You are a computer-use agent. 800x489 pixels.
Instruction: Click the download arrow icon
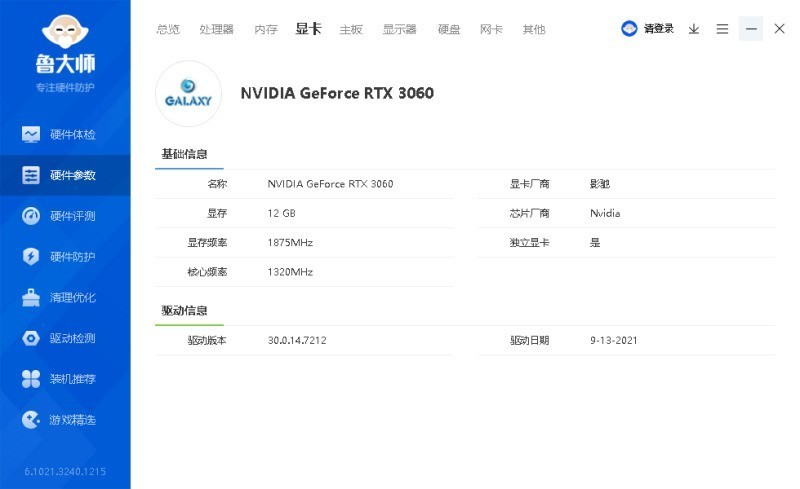pyautogui.click(x=693, y=29)
